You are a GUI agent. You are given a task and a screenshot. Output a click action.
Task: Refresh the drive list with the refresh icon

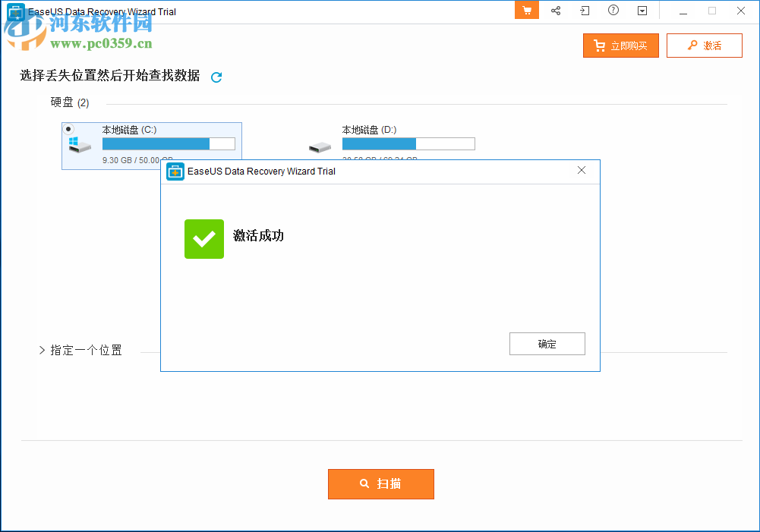[216, 77]
